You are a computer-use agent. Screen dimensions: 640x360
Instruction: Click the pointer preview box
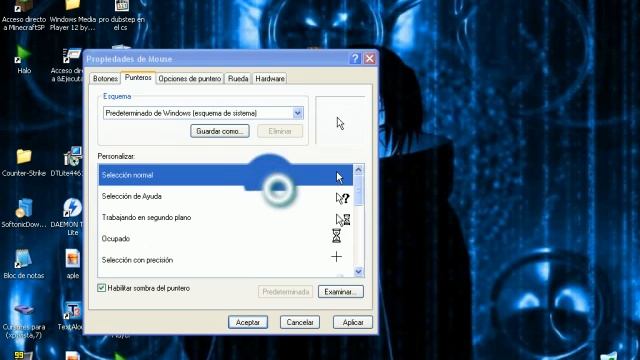click(x=340, y=120)
